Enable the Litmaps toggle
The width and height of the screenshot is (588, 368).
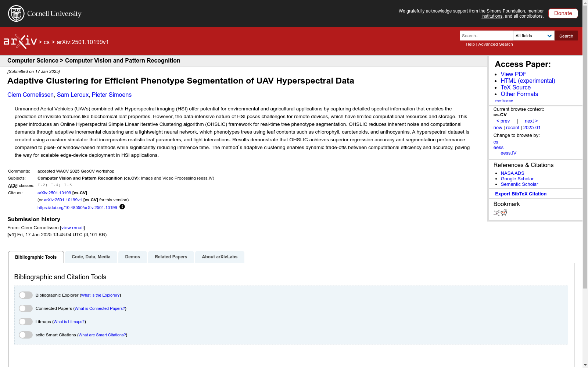pyautogui.click(x=26, y=322)
